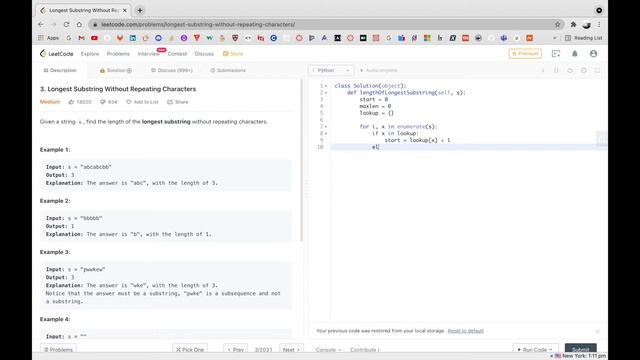Open the Discuss nav item
640x360 pixels.
click(x=204, y=54)
